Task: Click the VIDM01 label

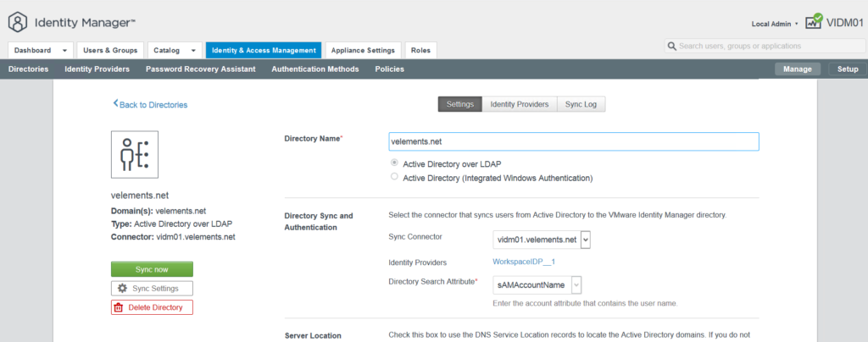Action: 845,23
